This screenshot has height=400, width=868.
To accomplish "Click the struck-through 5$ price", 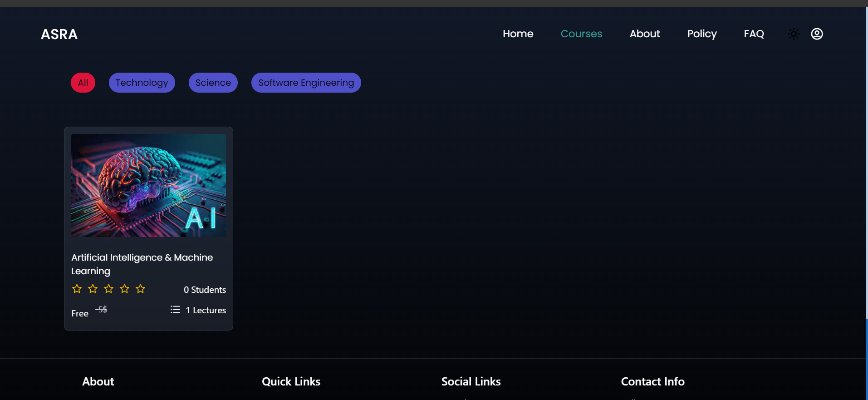I will [x=101, y=310].
